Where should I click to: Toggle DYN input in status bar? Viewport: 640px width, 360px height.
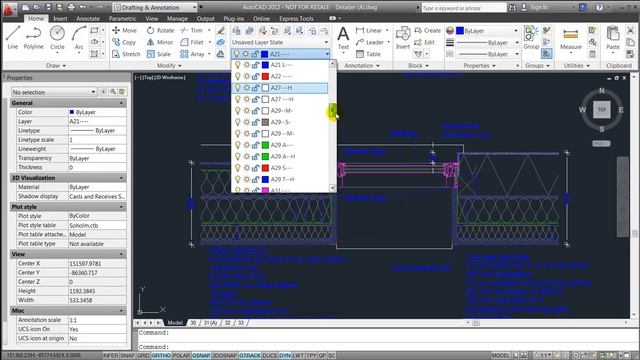click(x=285, y=356)
